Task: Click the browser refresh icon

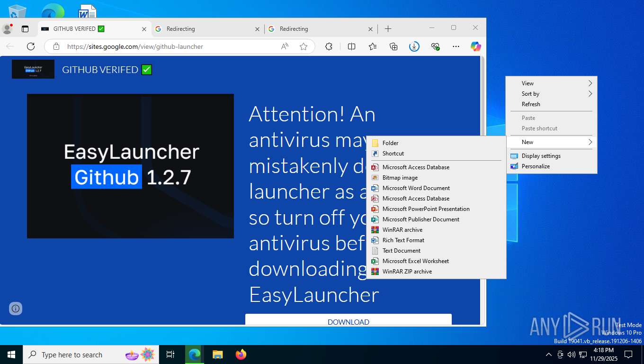Action: tap(31, 46)
